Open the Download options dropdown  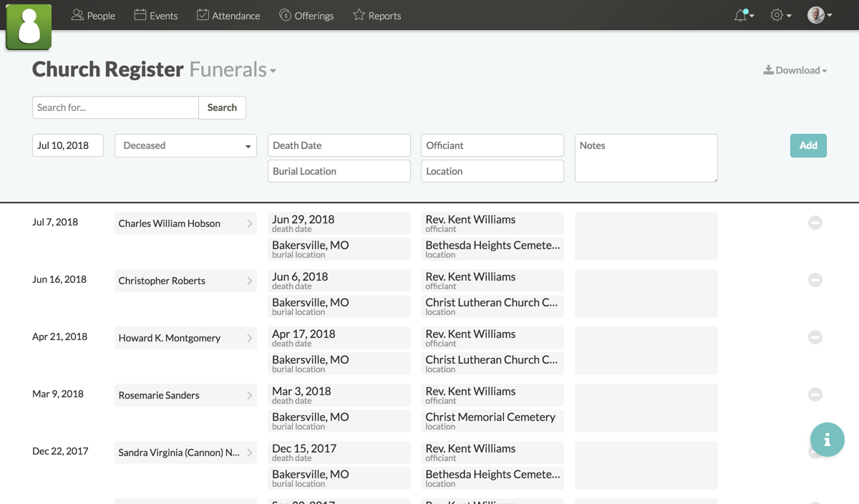point(795,69)
